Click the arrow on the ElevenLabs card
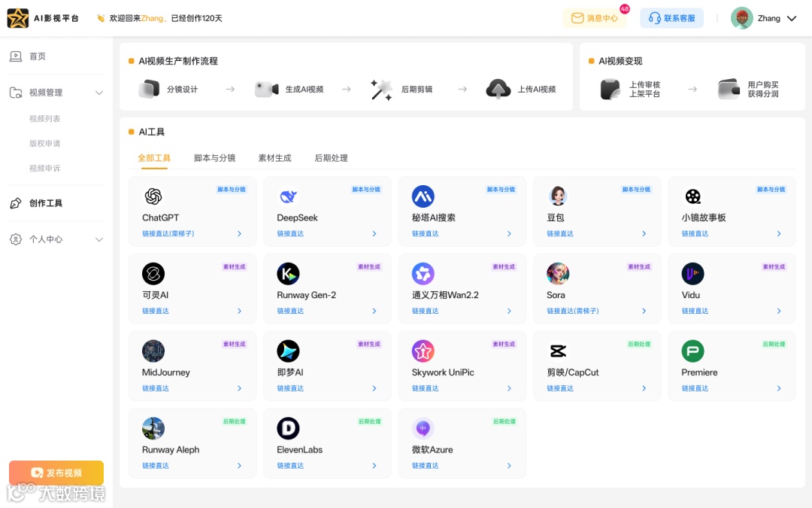This screenshot has height=508, width=812. click(x=374, y=466)
